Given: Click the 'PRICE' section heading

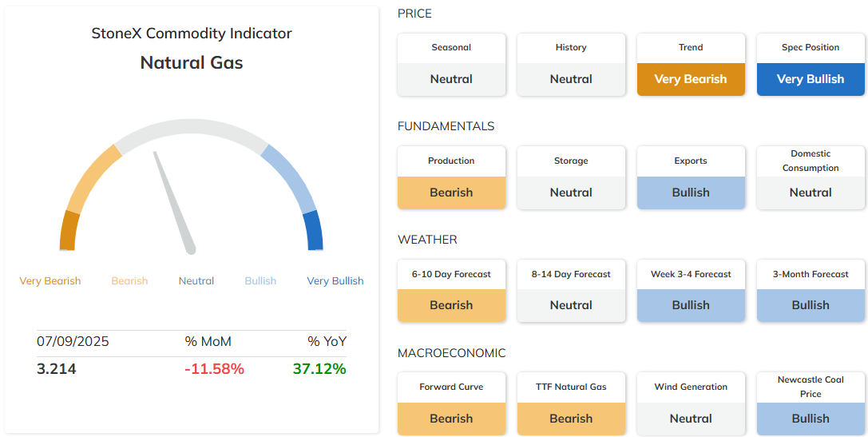Looking at the screenshot, I should coord(414,14).
